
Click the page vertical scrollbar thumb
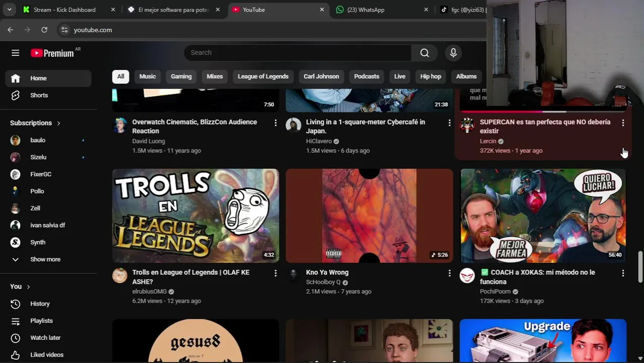coord(640,266)
